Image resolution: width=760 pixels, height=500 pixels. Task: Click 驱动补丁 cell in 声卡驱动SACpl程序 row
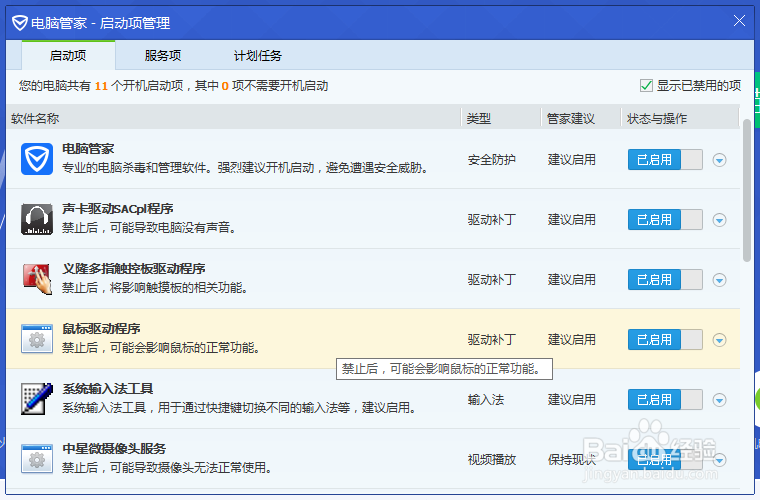(x=491, y=220)
